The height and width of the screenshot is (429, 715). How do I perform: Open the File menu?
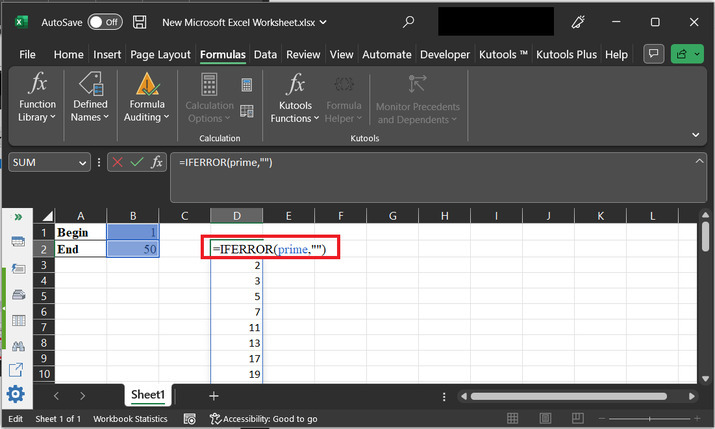click(27, 55)
